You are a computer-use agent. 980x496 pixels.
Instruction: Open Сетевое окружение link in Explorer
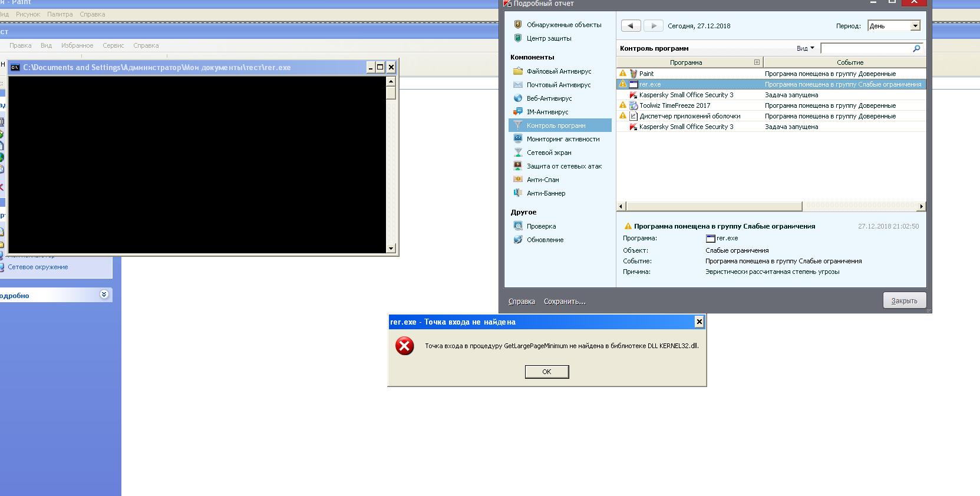(x=38, y=267)
